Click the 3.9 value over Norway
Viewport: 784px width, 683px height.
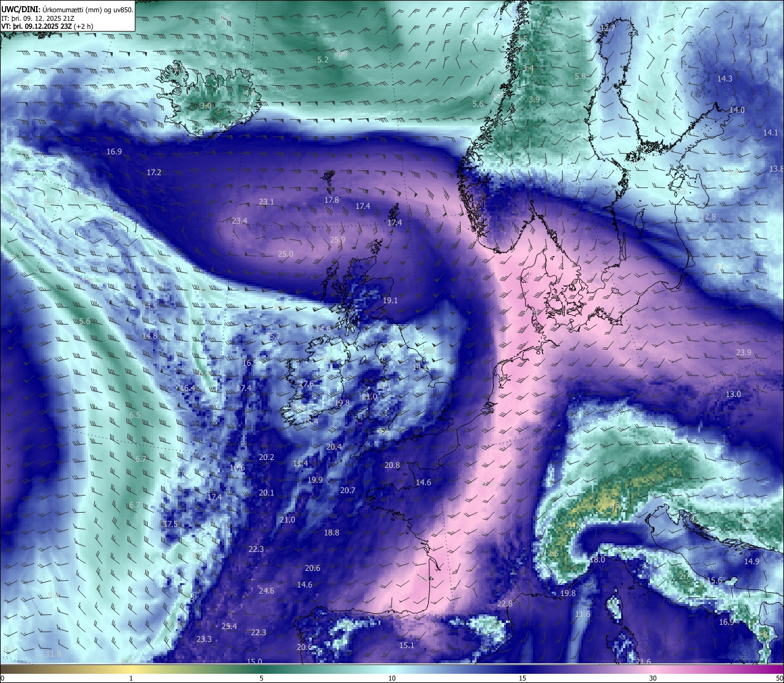pos(534,99)
